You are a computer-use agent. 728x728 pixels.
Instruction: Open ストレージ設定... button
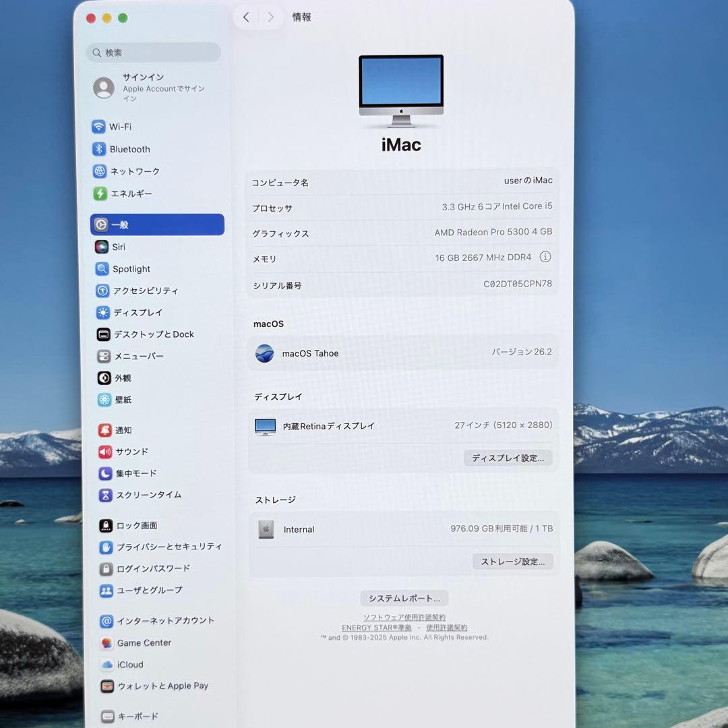click(x=512, y=562)
